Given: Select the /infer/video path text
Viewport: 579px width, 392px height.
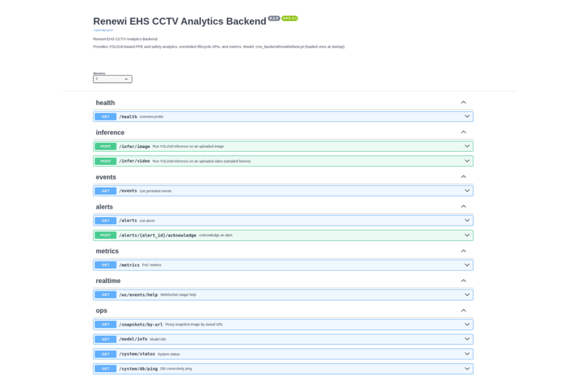Looking at the screenshot, I should (x=135, y=161).
